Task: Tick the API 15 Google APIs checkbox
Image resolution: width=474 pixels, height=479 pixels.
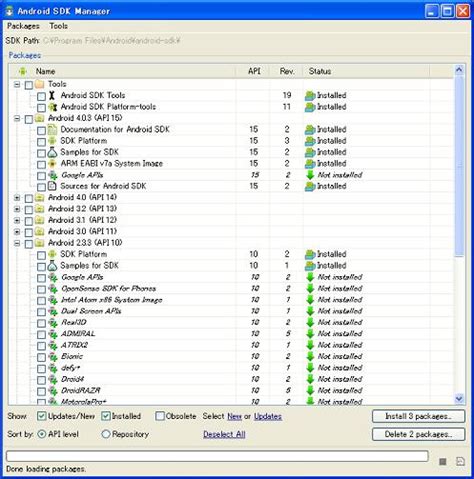Action: tap(41, 176)
